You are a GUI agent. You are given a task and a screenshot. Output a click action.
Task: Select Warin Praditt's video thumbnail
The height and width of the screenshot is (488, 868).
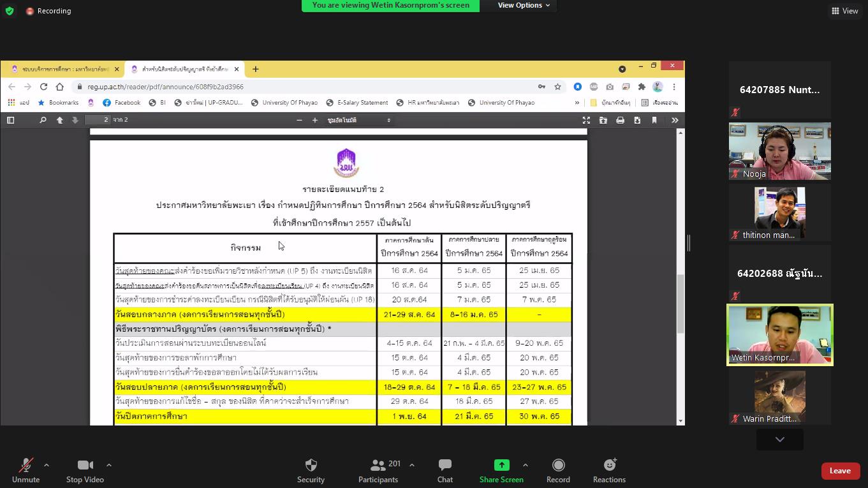(779, 396)
